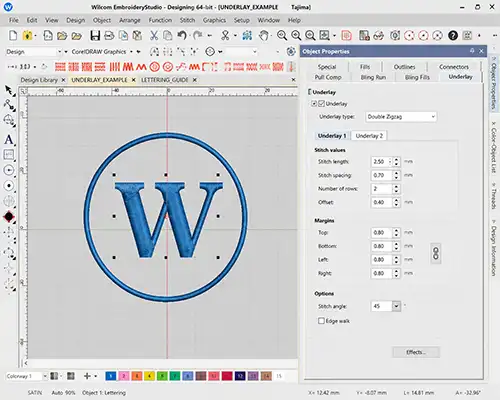Click the Cut scissors icon
Viewport: 500px width, 400px height.
tap(154, 35)
